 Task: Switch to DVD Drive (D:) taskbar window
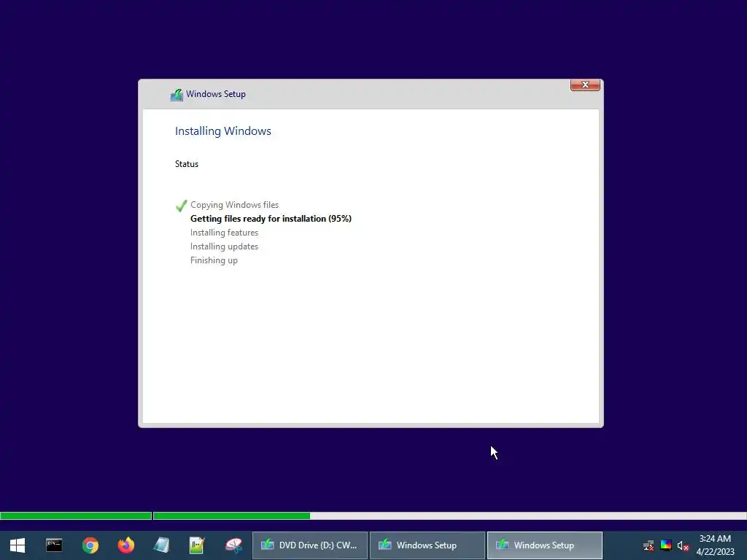(x=309, y=545)
